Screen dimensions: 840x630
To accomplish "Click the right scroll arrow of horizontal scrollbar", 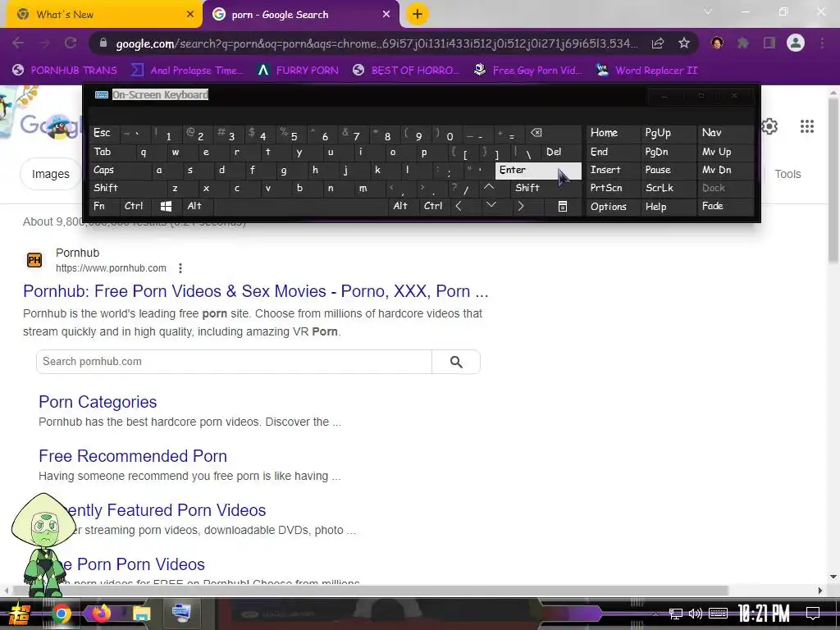I will (x=820, y=591).
